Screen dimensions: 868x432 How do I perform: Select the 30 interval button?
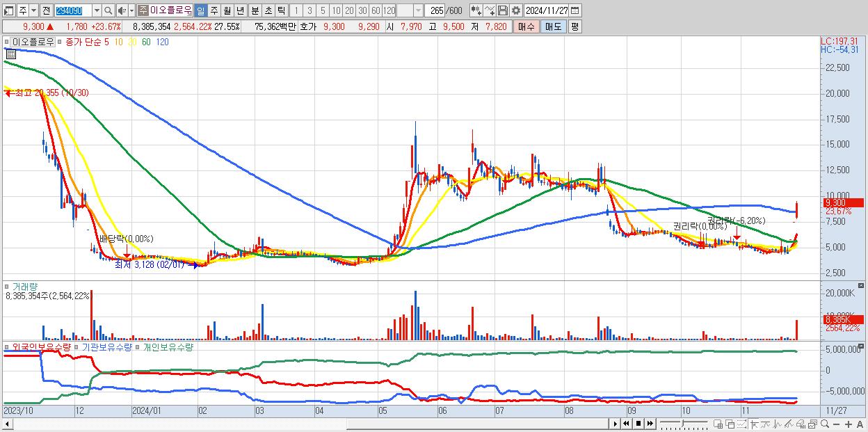[362, 10]
